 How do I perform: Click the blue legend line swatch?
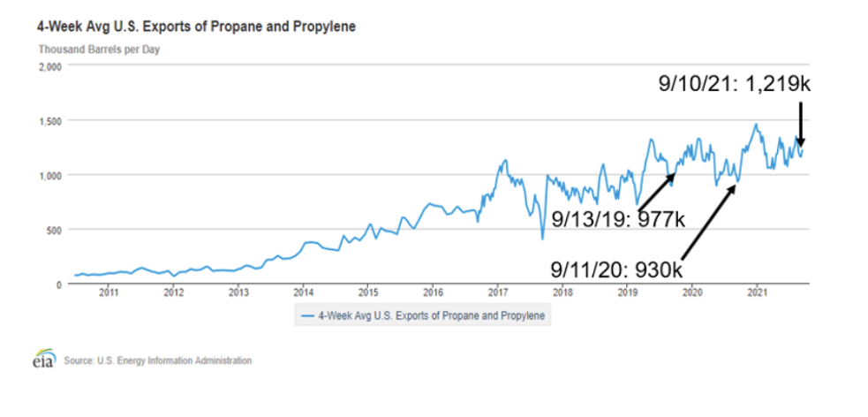coord(307,315)
